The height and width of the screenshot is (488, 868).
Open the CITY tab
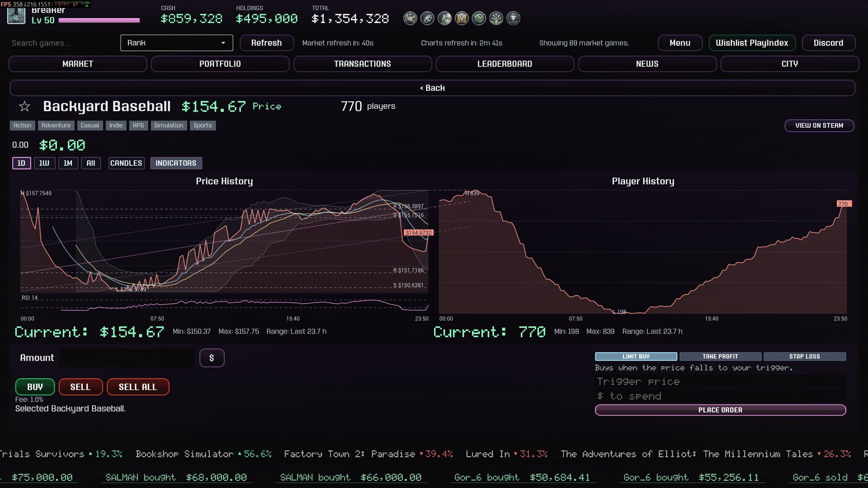(790, 64)
